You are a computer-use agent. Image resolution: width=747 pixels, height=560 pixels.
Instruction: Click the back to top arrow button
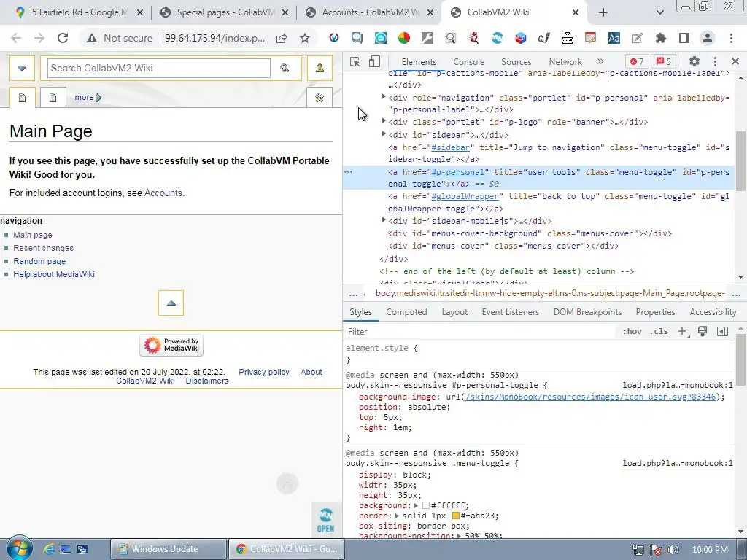(171, 303)
